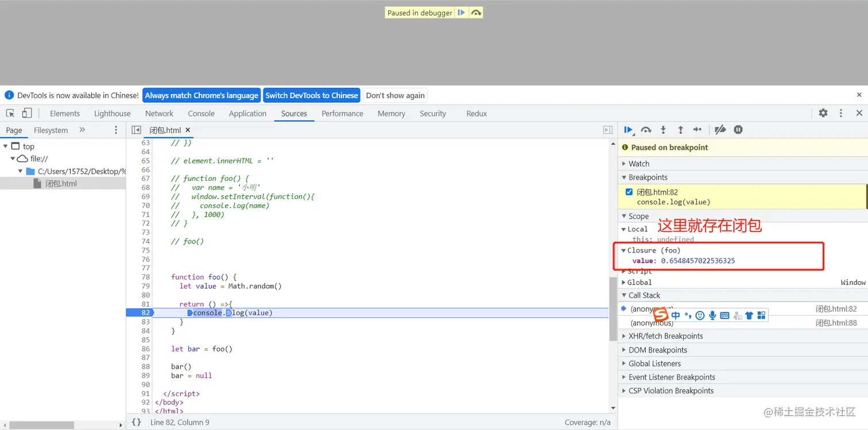Screen dimensions: 868x430
Task: Close the DevTools panel
Action: pos(859,113)
